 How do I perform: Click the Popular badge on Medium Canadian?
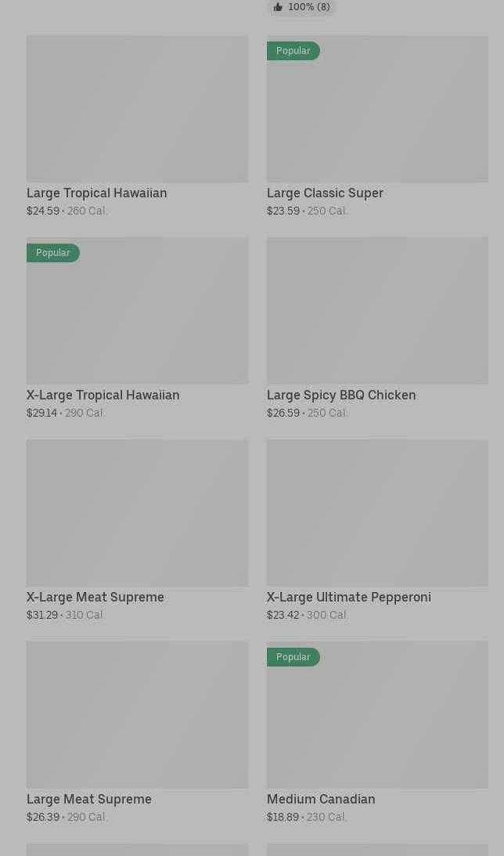[293, 657]
